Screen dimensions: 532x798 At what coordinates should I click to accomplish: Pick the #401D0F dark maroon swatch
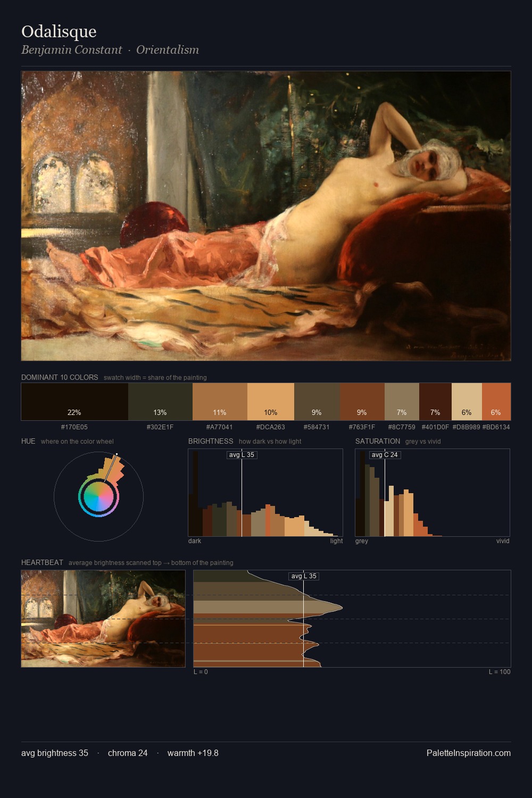[435, 402]
